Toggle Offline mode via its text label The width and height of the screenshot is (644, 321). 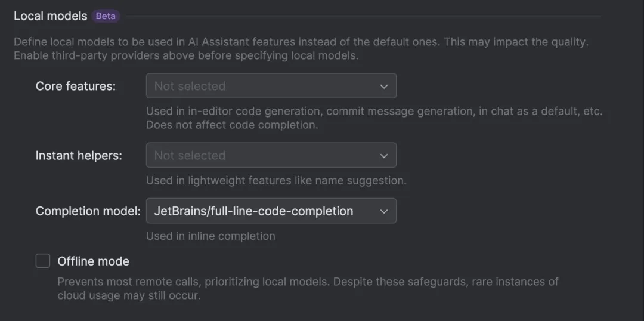point(93,261)
